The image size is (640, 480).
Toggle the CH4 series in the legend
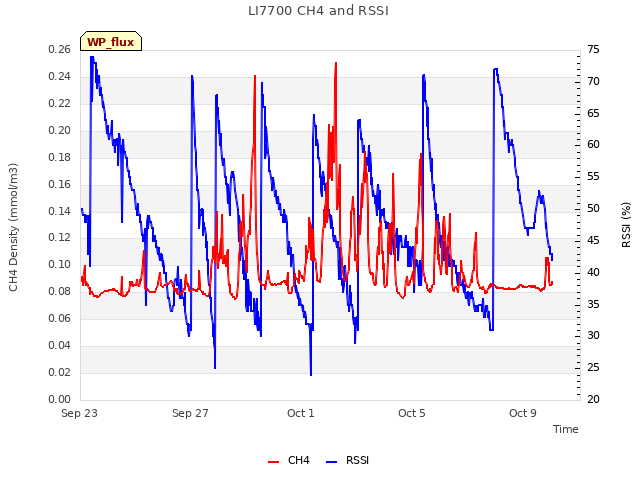[x=289, y=460]
